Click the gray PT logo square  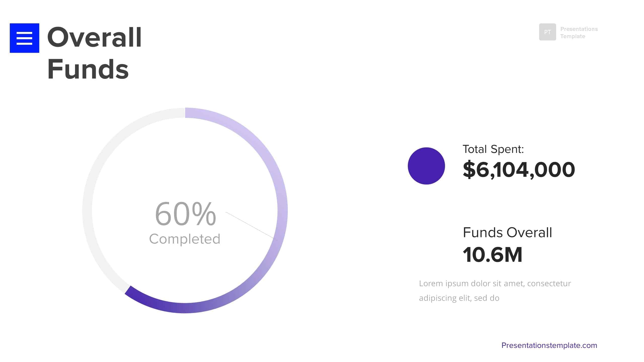click(x=547, y=32)
